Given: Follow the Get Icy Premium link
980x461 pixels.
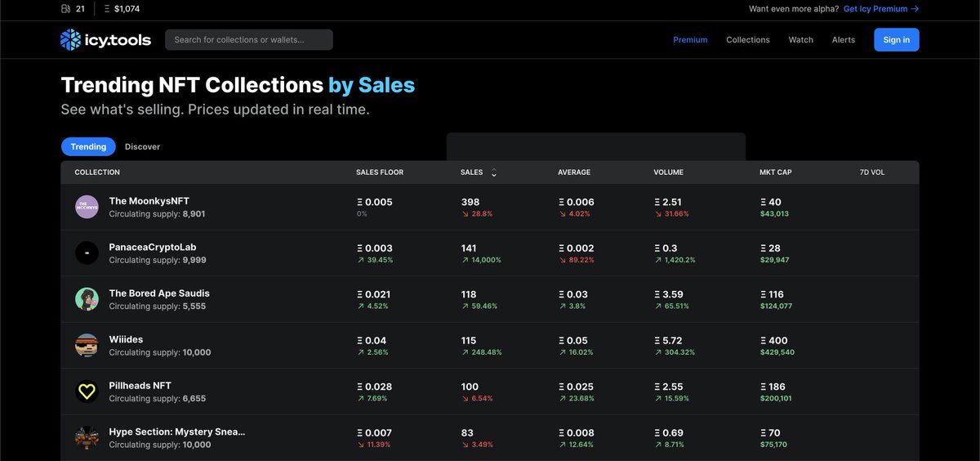Looking at the screenshot, I should pos(880,9).
